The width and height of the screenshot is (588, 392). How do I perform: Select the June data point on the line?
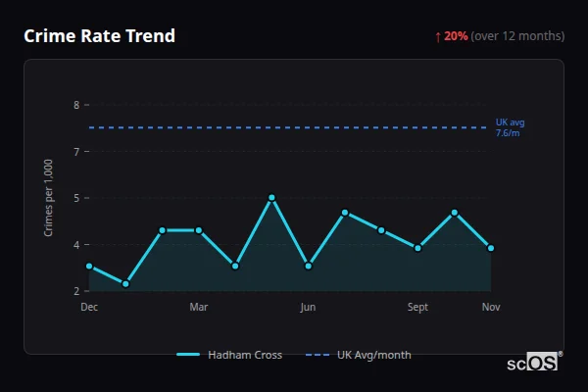pos(309,266)
